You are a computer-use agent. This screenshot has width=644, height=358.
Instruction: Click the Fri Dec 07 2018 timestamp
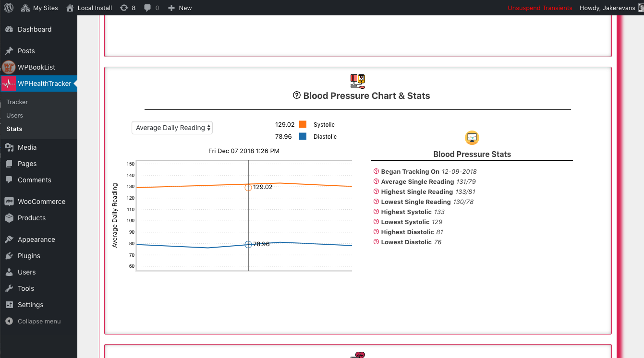pyautogui.click(x=244, y=151)
